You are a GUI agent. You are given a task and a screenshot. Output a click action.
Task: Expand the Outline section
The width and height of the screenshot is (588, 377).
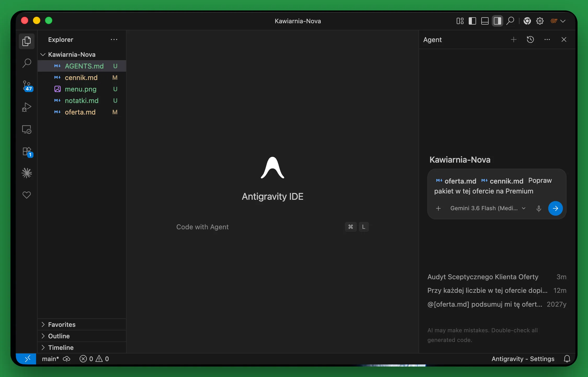pyautogui.click(x=82, y=336)
